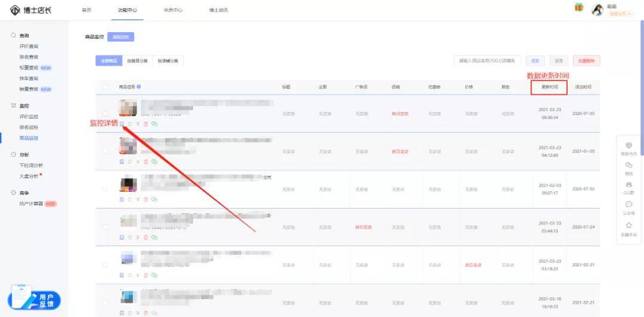Select the 按类目分类 filter tab

138,61
